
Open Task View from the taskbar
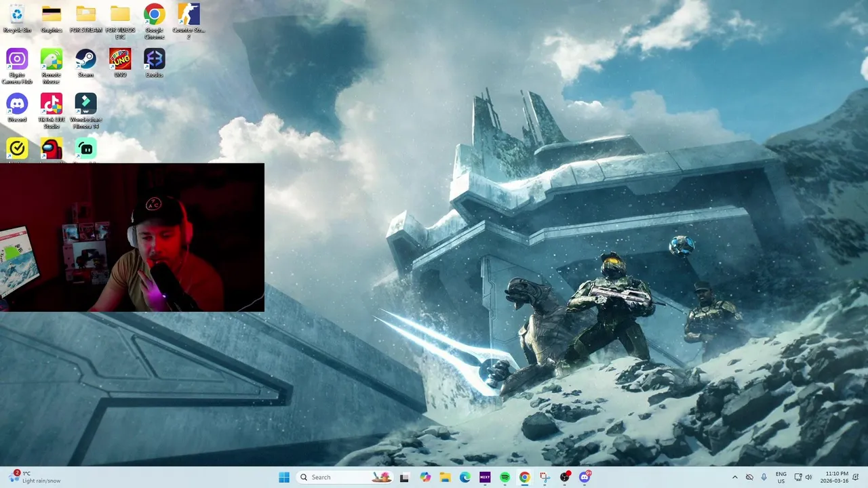coord(404,477)
